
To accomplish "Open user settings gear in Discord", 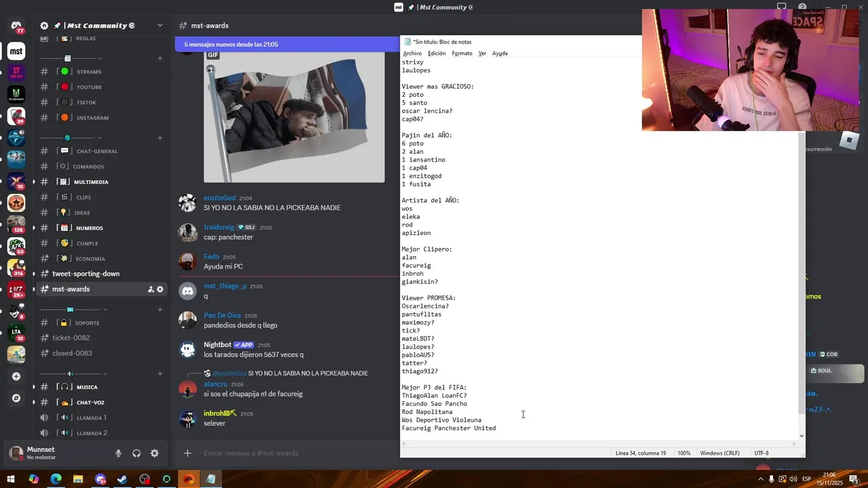I will 155,453.
